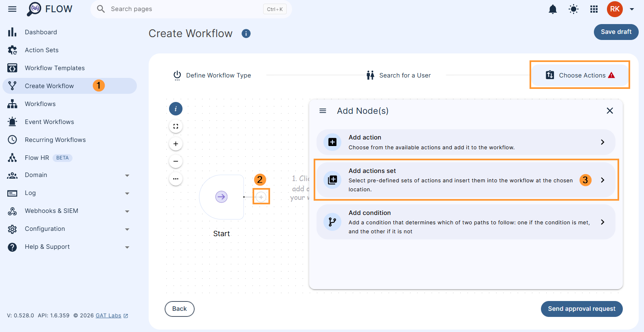Zoom in on the workflow canvas
The width and height of the screenshot is (644, 332).
pos(176,144)
